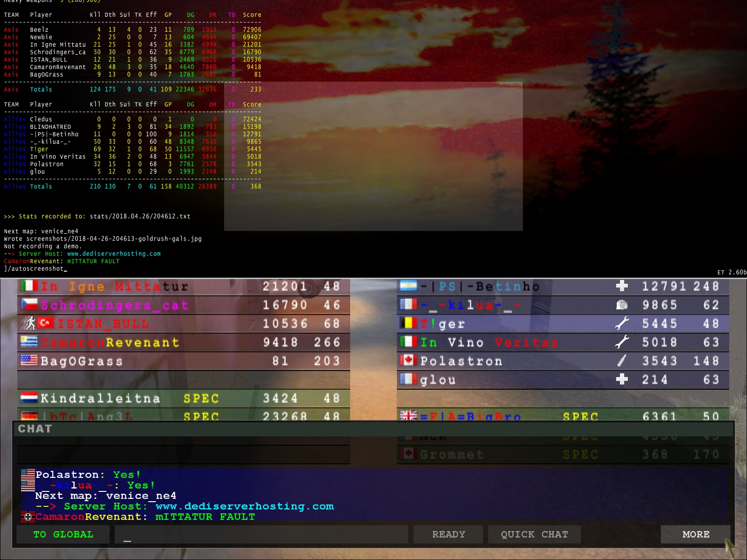Click 'mITTATUR FAULT' chat message
The width and height of the screenshot is (747, 560).
tap(205, 517)
